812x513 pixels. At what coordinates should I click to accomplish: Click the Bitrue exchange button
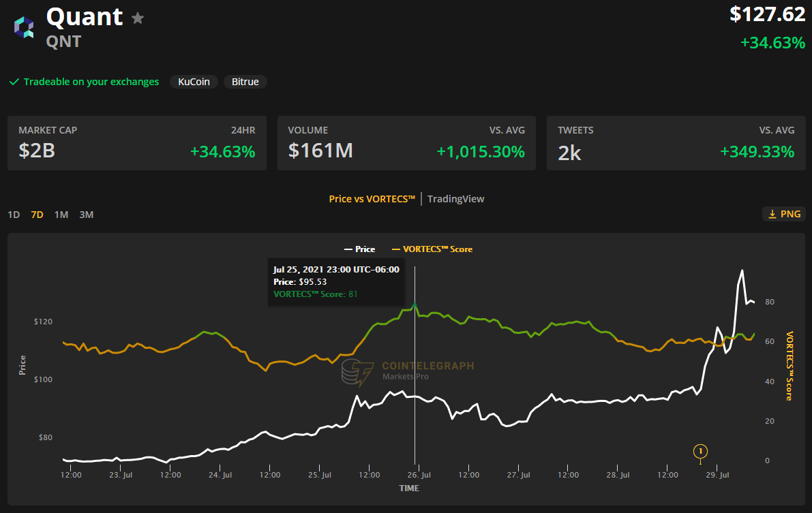(x=245, y=82)
